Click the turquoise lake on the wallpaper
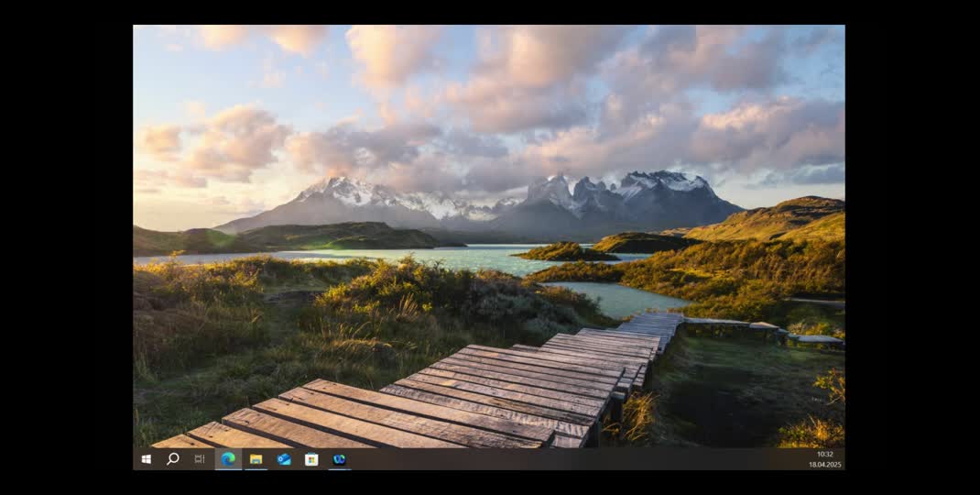This screenshot has height=495, width=980. pyautogui.click(x=458, y=259)
